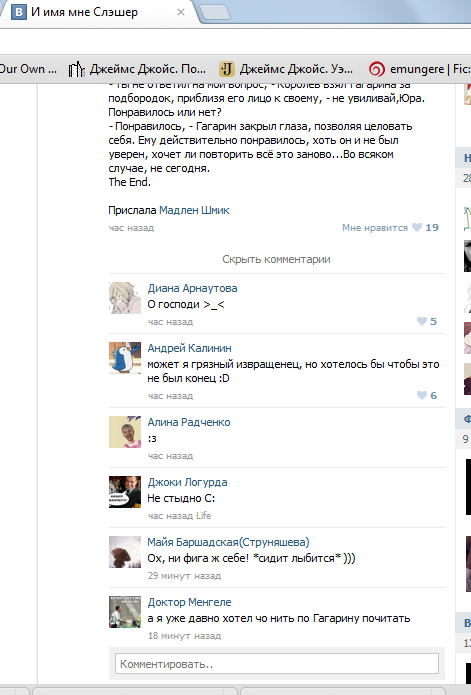Viewport: 471px width, 695px height.
Task: Close the И имя мне Слэшер tab
Action: pos(181,12)
